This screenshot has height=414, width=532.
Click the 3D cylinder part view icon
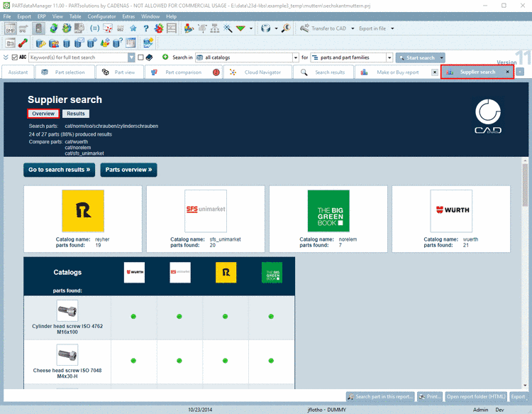(x=266, y=28)
